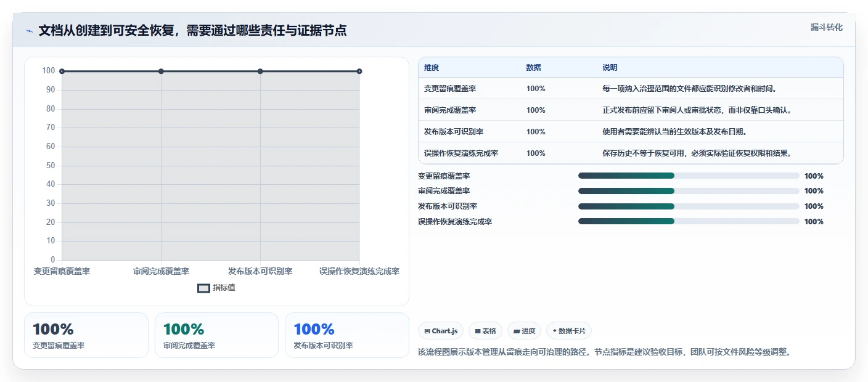Click the x-axis label 审阅完成覆盖率
Image resolution: width=868 pixels, height=382 pixels.
(x=161, y=272)
